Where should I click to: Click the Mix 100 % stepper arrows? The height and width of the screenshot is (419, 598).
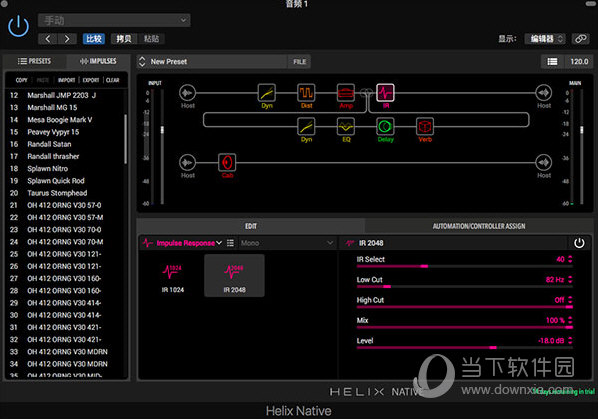(x=570, y=320)
